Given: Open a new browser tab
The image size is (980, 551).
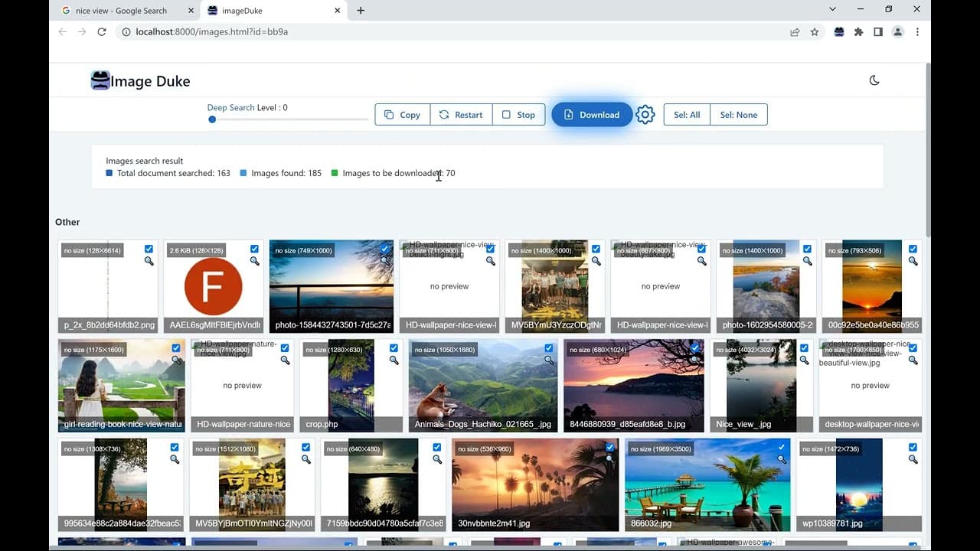Looking at the screenshot, I should pyautogui.click(x=361, y=11).
